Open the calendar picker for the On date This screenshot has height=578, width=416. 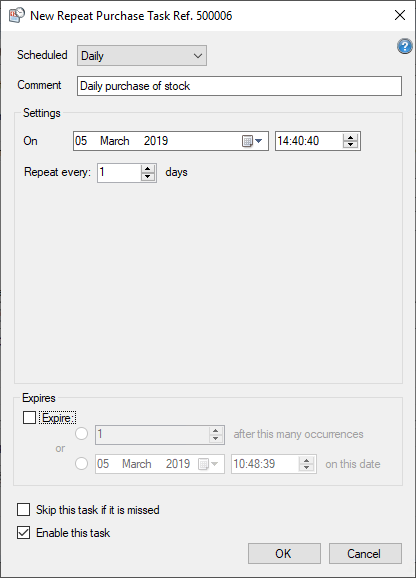tap(252, 141)
